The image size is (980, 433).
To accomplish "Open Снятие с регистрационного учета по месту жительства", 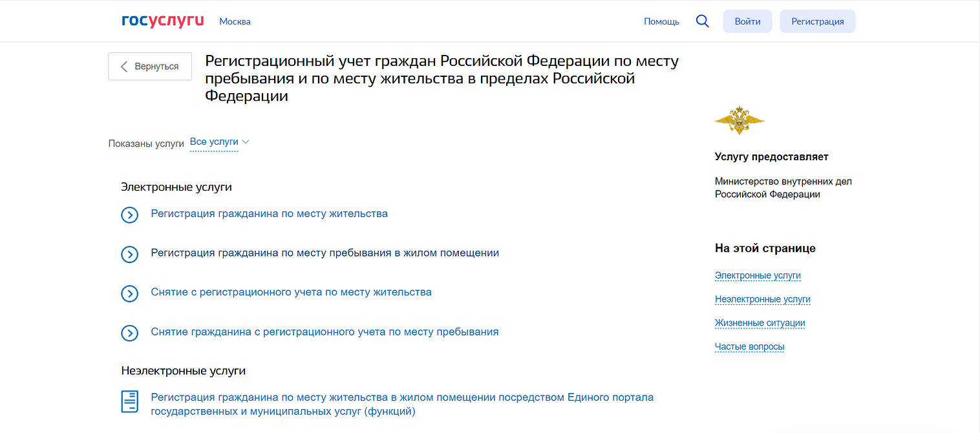I will (291, 292).
